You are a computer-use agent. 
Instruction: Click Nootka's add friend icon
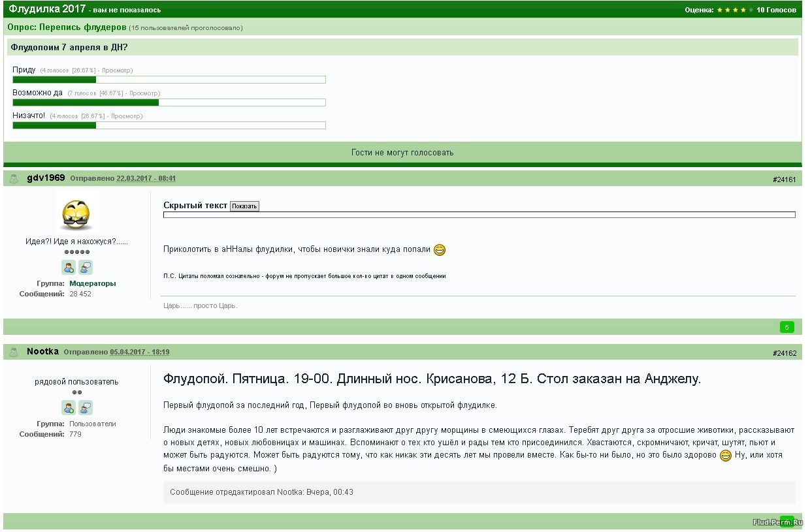(x=69, y=407)
